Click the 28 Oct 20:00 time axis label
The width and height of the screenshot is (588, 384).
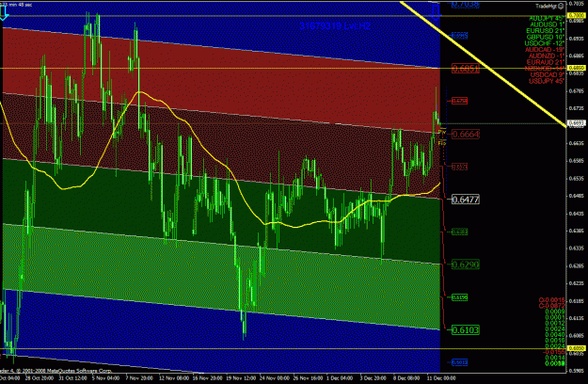click(x=39, y=378)
